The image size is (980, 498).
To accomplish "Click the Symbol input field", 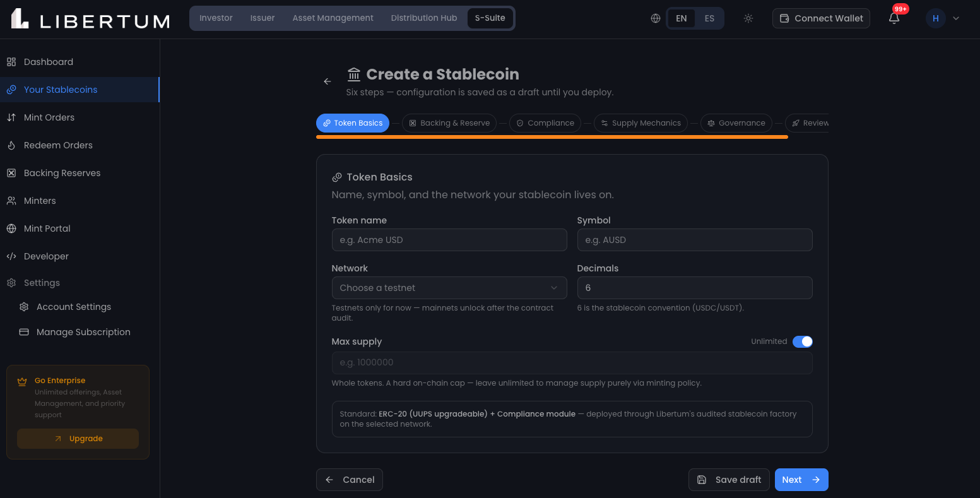I will pos(695,240).
